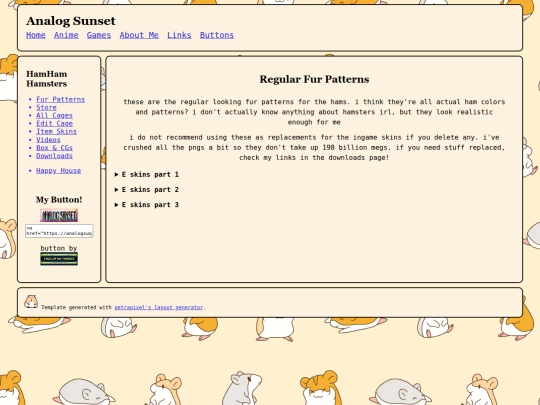Open the Edit Cage link
This screenshot has height=405, width=540.
click(x=54, y=123)
